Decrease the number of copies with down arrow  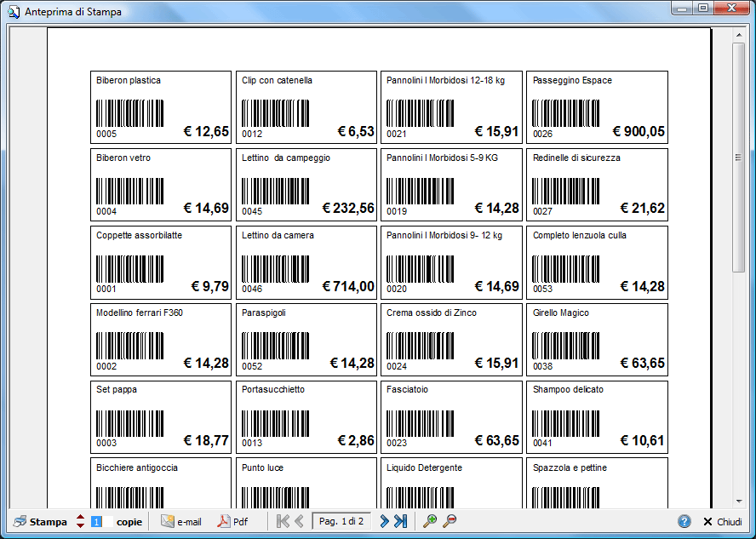[81, 525]
